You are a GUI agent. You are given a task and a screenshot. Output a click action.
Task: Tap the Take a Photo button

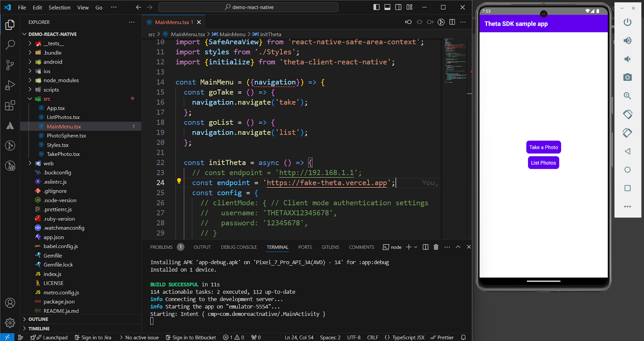(543, 147)
